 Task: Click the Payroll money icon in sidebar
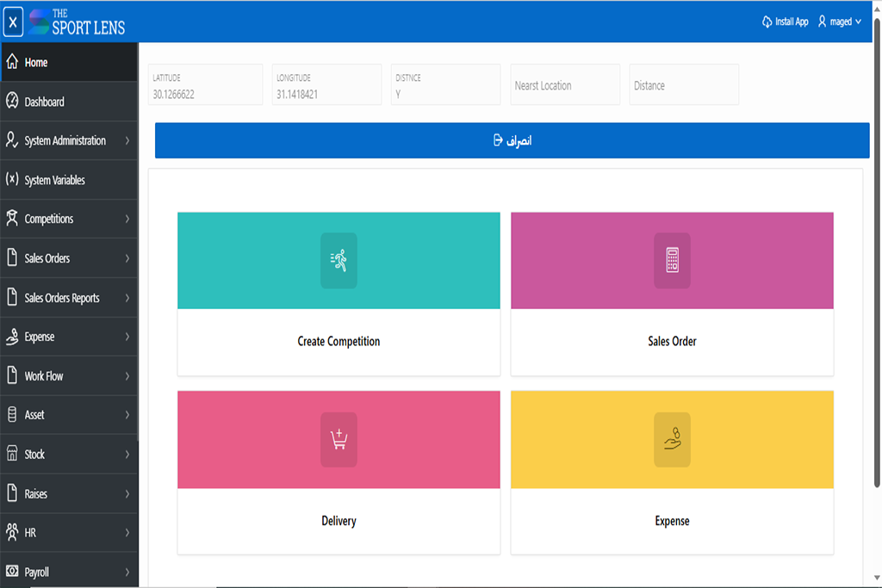12,572
